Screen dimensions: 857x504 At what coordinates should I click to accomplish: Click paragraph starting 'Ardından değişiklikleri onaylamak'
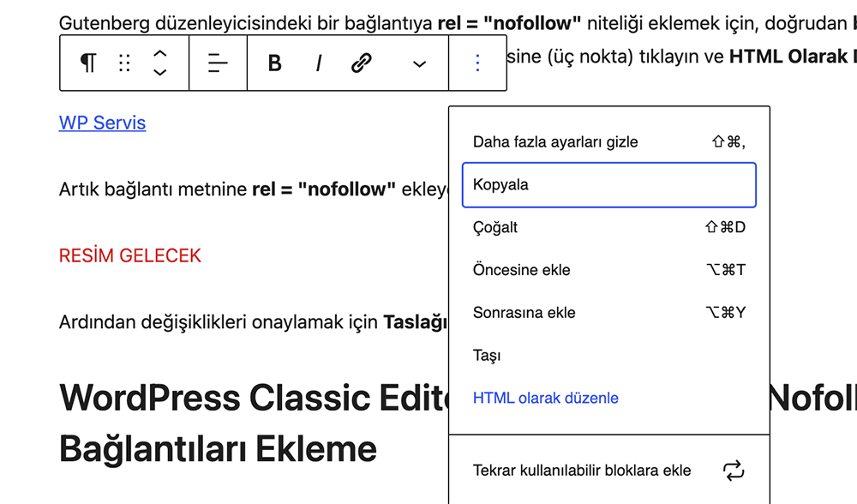(x=254, y=322)
